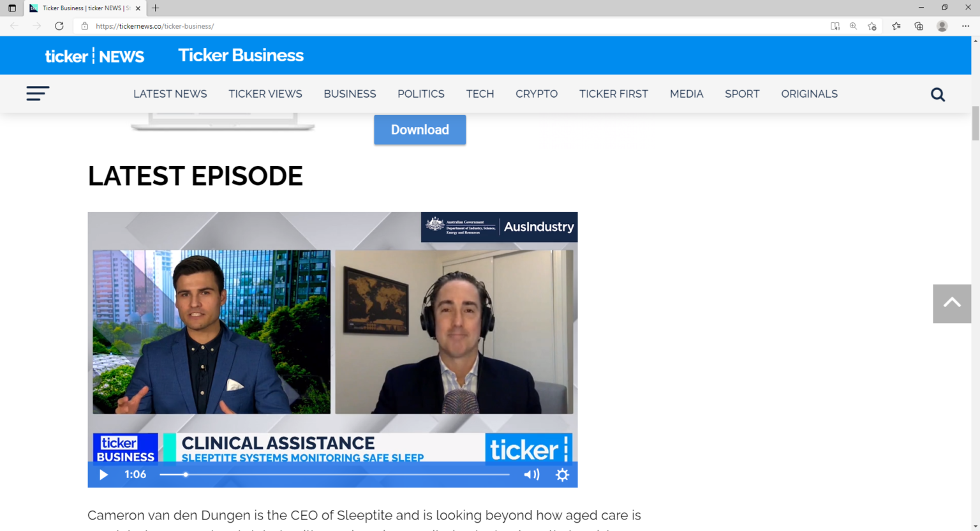Open Politics menu item

[421, 94]
